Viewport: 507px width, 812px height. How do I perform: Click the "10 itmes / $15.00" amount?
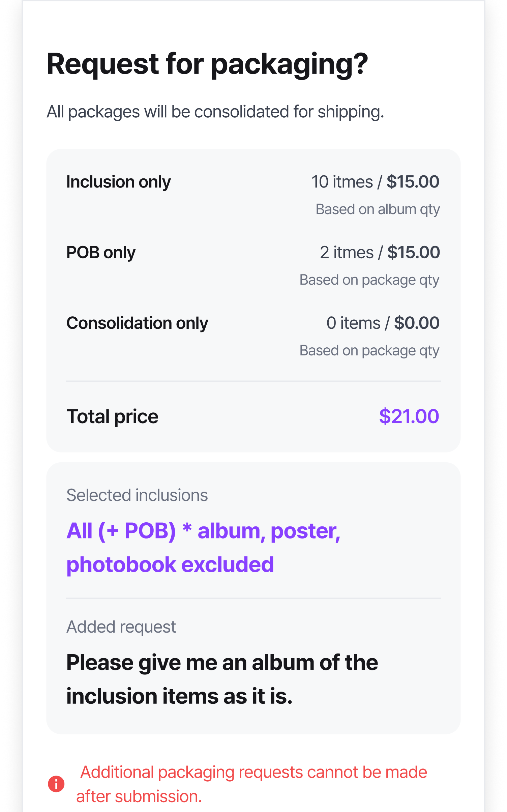point(375,182)
